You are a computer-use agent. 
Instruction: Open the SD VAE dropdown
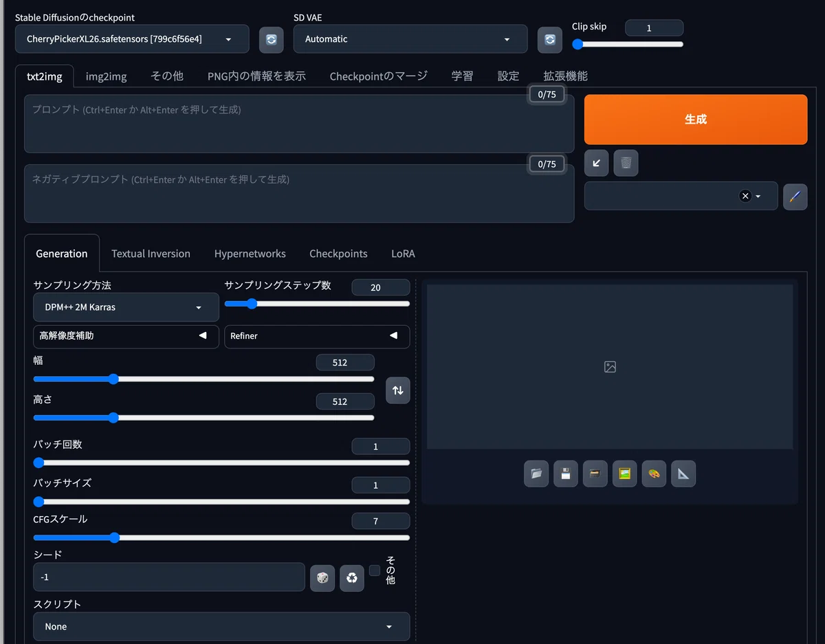(410, 39)
